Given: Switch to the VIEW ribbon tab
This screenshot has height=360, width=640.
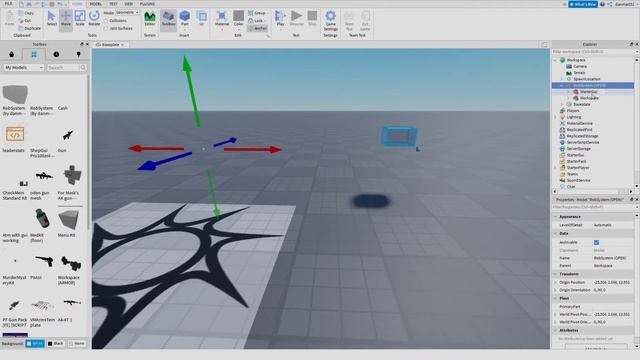Looking at the screenshot, I should 129,4.
